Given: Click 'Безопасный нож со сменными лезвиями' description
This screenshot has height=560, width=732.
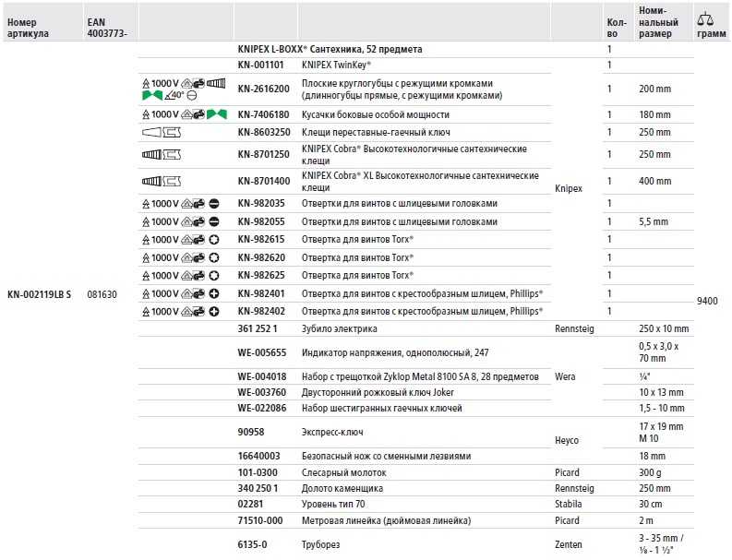Looking at the screenshot, I should (x=386, y=456).
